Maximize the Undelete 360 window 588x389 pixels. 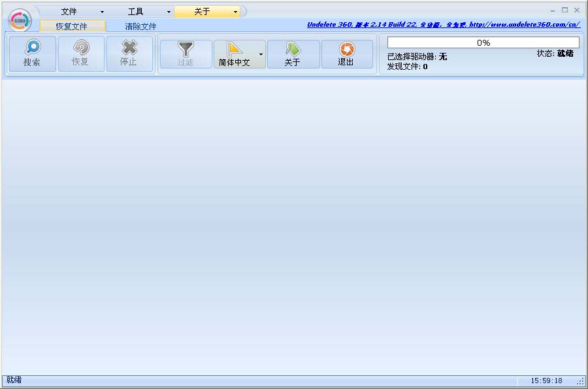pos(564,10)
